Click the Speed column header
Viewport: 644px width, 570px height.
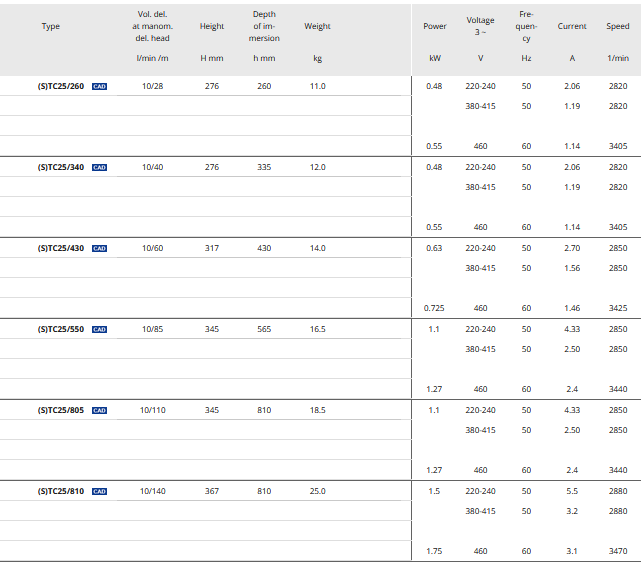point(618,26)
